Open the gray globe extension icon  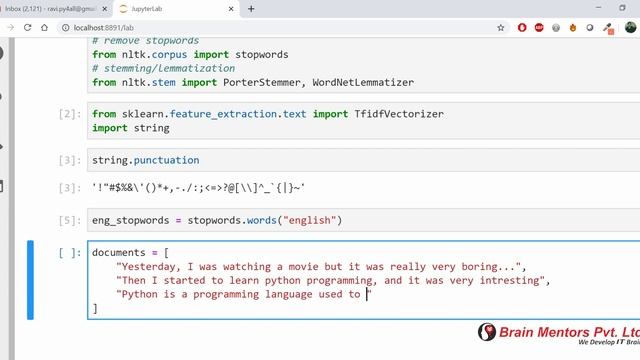[x=556, y=27]
